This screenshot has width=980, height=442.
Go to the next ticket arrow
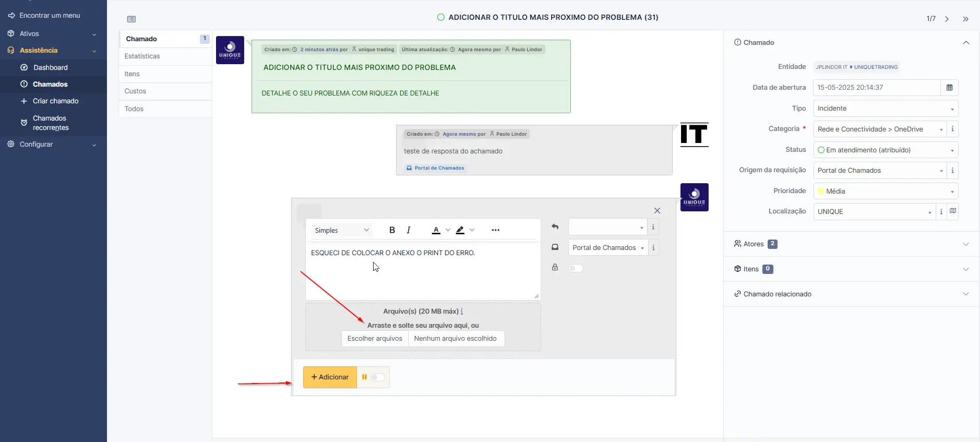tap(947, 19)
